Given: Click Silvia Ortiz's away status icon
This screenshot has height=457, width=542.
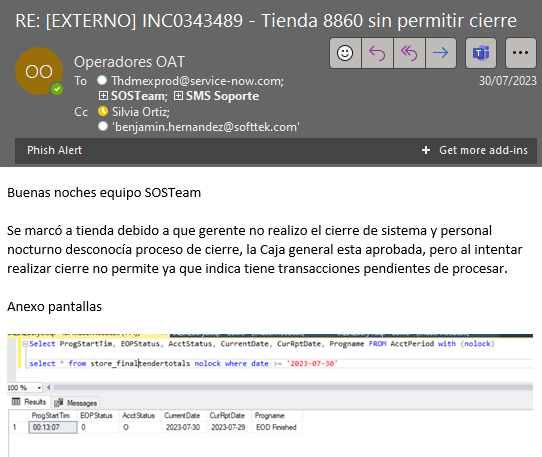Looking at the screenshot, I should click(103, 111).
